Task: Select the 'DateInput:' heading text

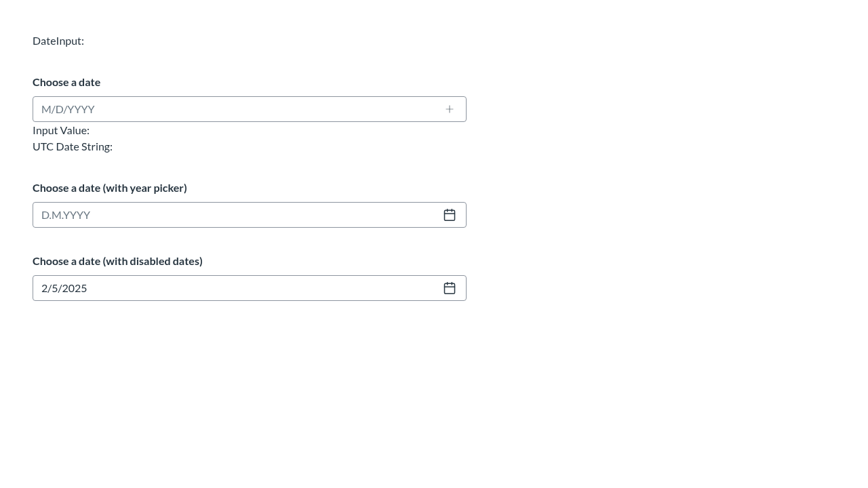Action: pyautogui.click(x=58, y=41)
